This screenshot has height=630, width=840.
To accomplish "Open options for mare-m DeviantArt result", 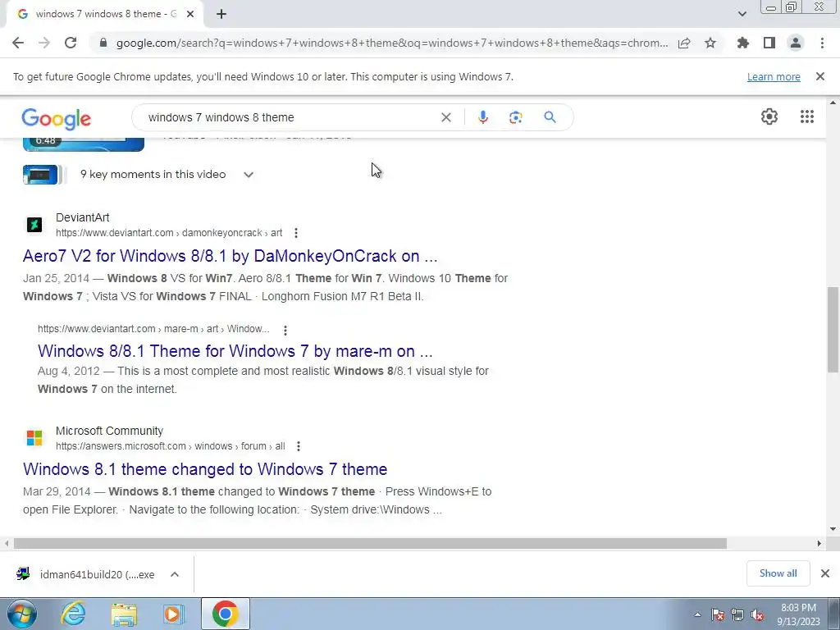I will tap(285, 330).
